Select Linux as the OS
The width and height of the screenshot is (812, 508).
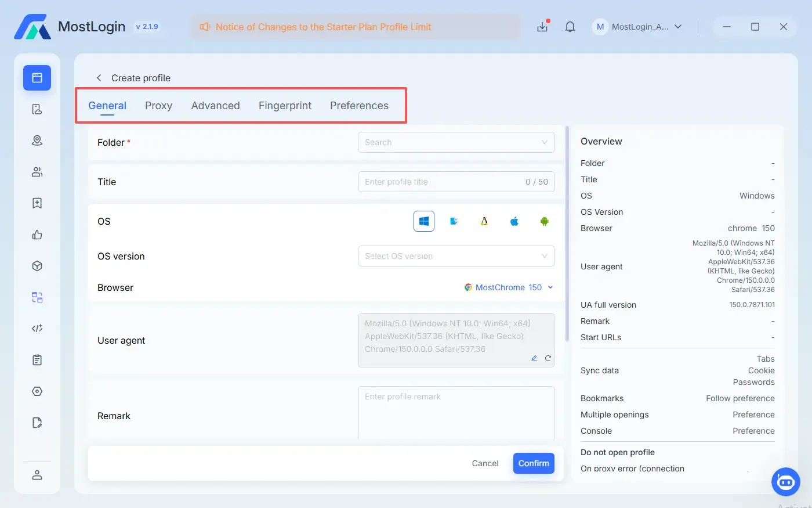(484, 221)
